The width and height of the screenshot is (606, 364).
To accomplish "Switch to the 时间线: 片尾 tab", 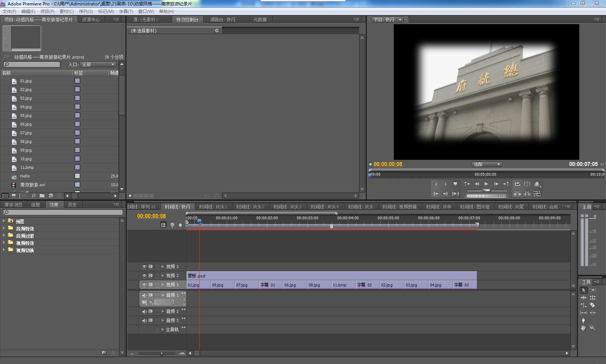I will pyautogui.click(x=511, y=207).
